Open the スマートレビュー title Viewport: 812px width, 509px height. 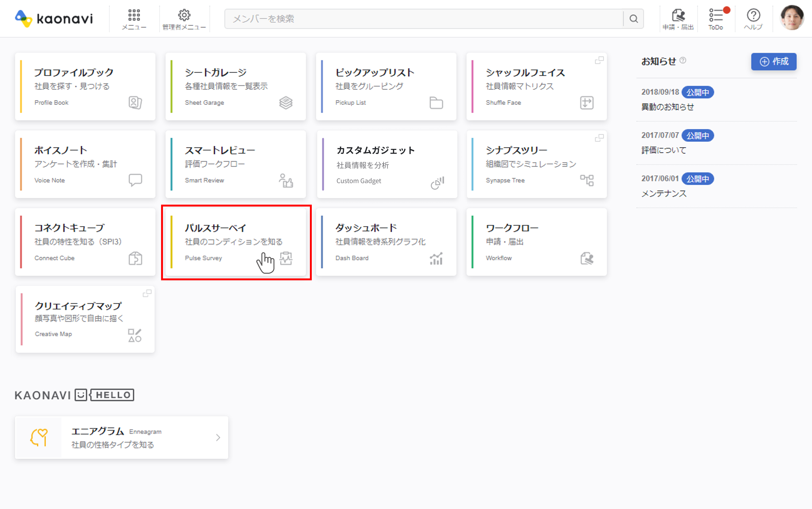(x=220, y=150)
